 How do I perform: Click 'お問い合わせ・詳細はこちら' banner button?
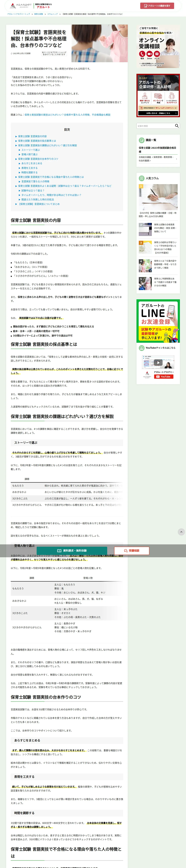point(158,113)
